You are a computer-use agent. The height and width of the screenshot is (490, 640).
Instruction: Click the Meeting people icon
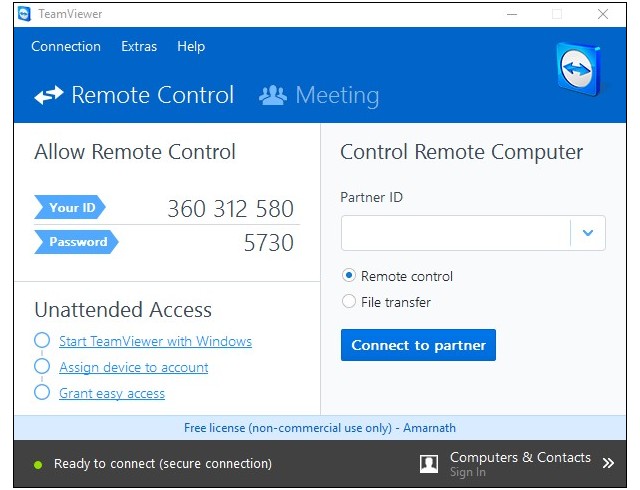272,96
